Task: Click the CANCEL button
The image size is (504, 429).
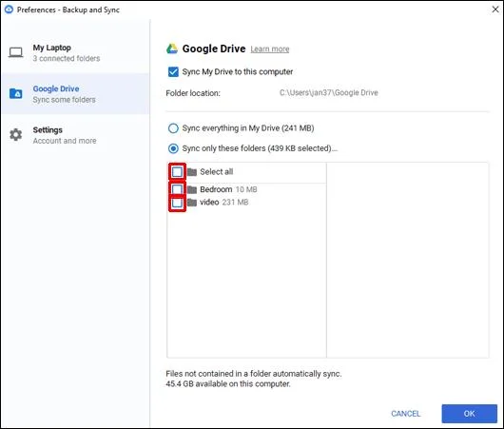Action: click(x=406, y=414)
